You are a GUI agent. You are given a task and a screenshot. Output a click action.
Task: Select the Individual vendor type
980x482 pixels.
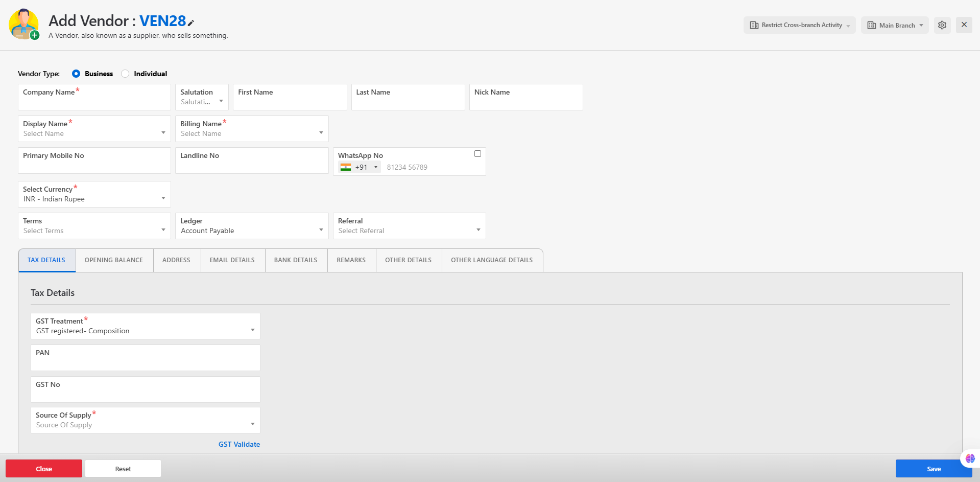(x=125, y=74)
